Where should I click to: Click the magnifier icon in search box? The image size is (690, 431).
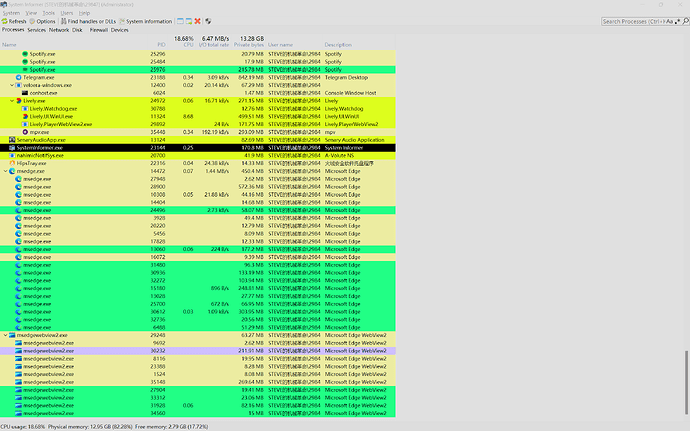[685, 21]
